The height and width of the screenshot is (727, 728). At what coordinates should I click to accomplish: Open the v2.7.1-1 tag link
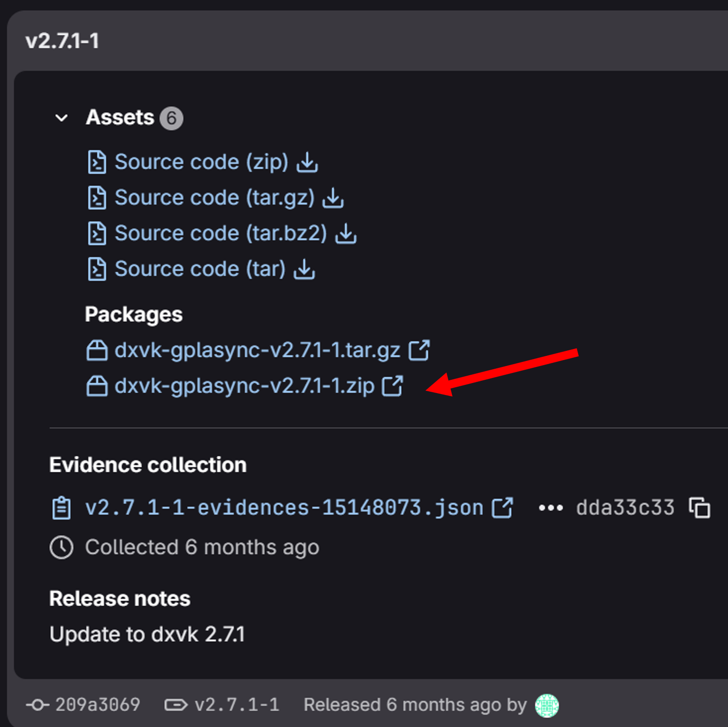click(x=237, y=704)
